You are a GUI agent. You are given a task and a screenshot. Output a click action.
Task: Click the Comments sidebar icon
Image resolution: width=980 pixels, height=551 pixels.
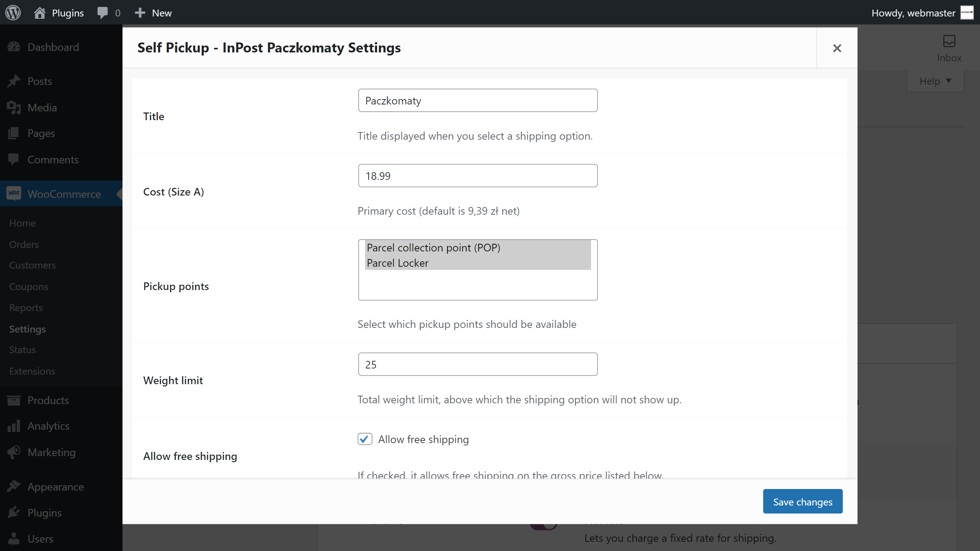pos(14,160)
